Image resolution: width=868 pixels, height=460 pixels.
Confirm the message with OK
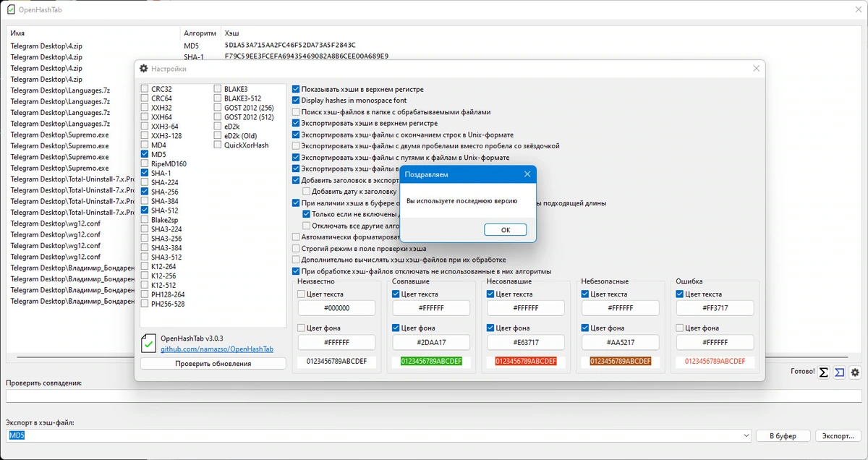(505, 229)
